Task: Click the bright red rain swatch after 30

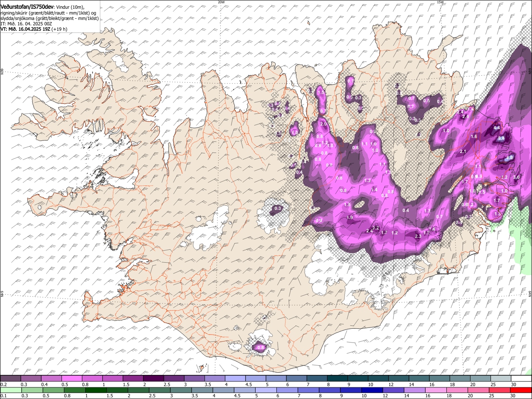Action: 520,390
